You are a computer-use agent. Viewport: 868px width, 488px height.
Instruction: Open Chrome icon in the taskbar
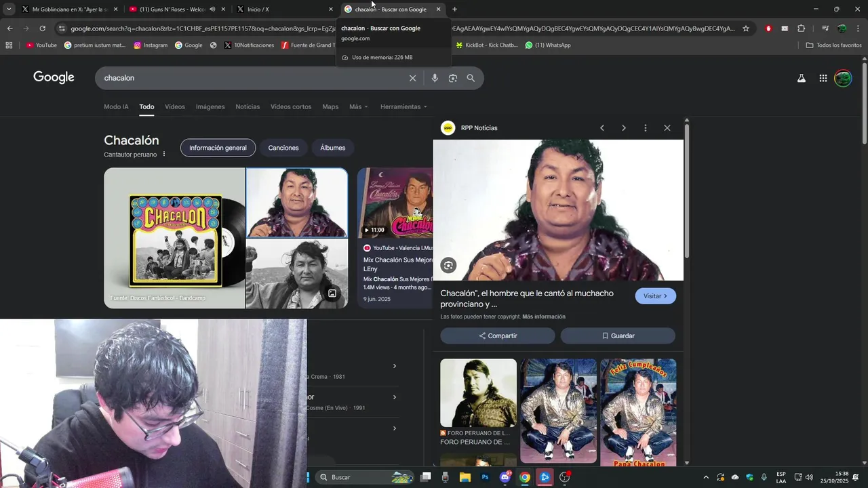tap(525, 477)
